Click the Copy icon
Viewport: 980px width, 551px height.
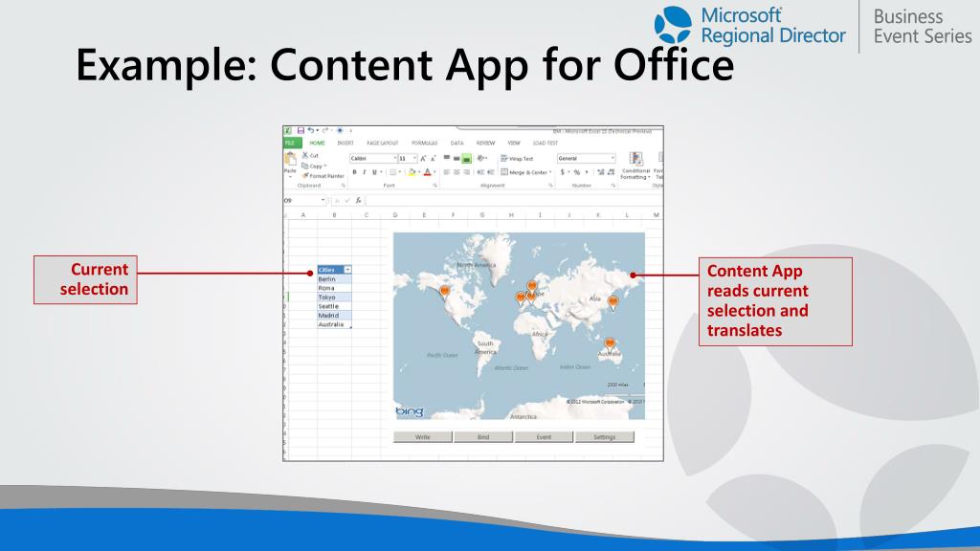[305, 166]
